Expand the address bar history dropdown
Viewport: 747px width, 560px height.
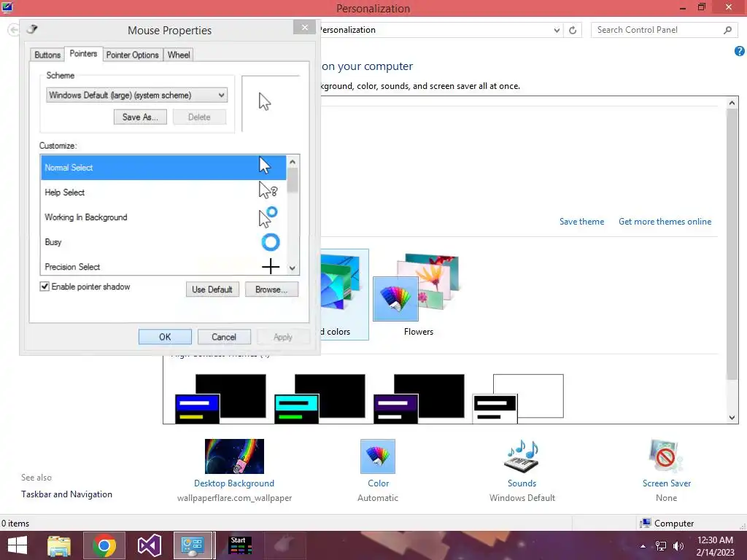[x=557, y=30]
